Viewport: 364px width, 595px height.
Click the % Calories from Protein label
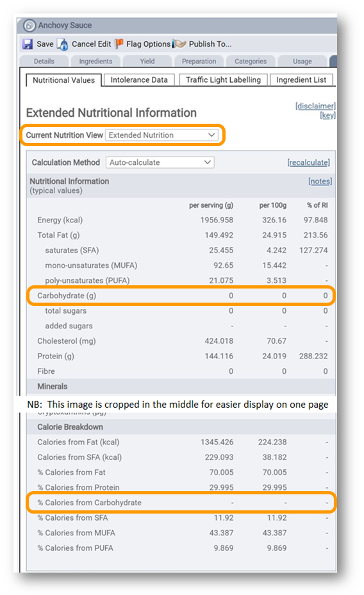click(78, 488)
